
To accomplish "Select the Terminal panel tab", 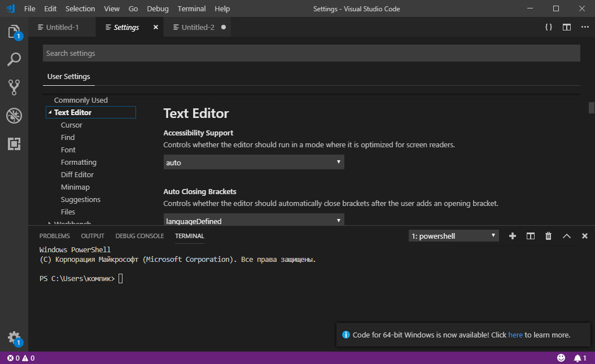I will coord(190,236).
